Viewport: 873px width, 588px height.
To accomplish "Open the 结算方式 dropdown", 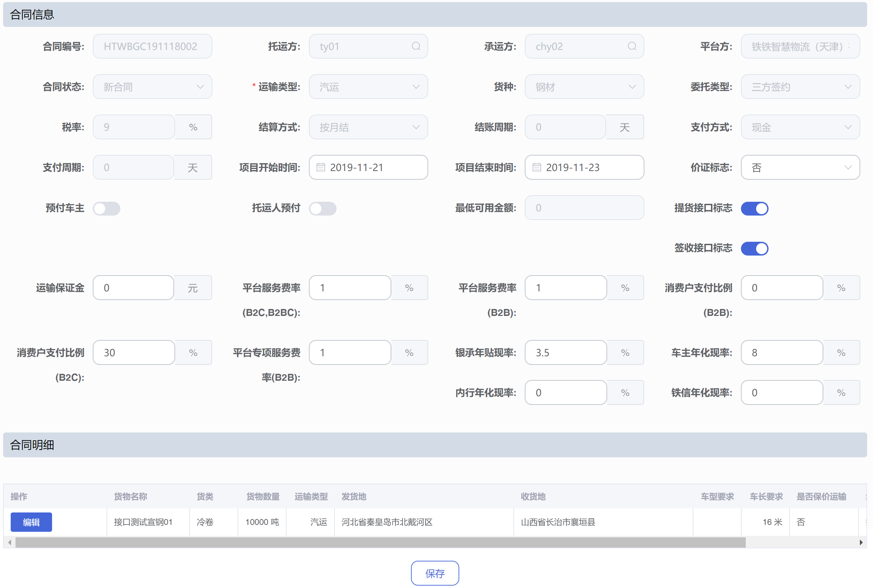I will (368, 127).
